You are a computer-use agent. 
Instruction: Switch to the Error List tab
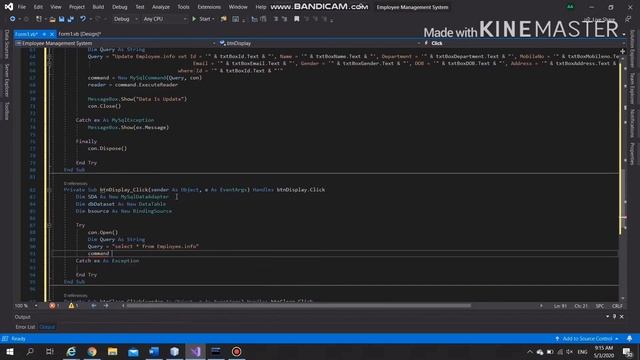pos(25,327)
